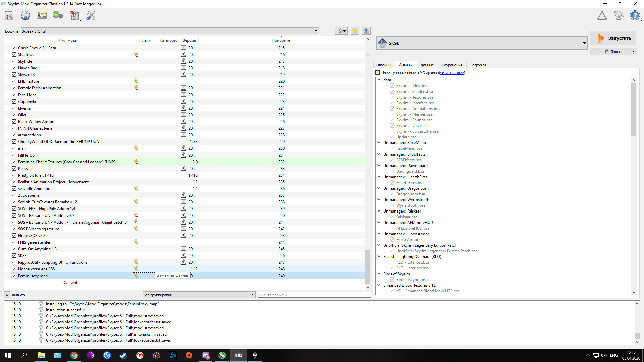The width and height of the screenshot is (644, 362).
Task: Open Windows Start menu
Action: pyautogui.click(x=8, y=355)
